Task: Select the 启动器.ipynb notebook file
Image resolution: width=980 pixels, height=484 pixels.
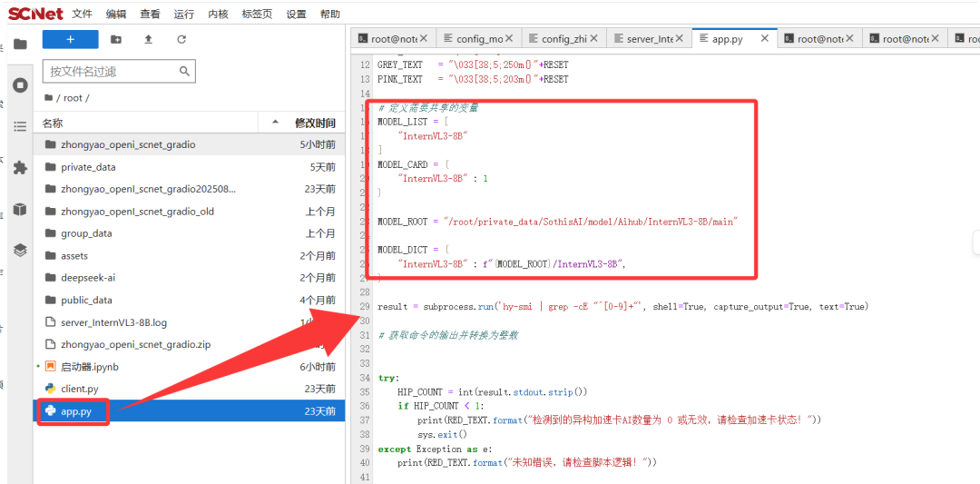Action: tap(89, 367)
